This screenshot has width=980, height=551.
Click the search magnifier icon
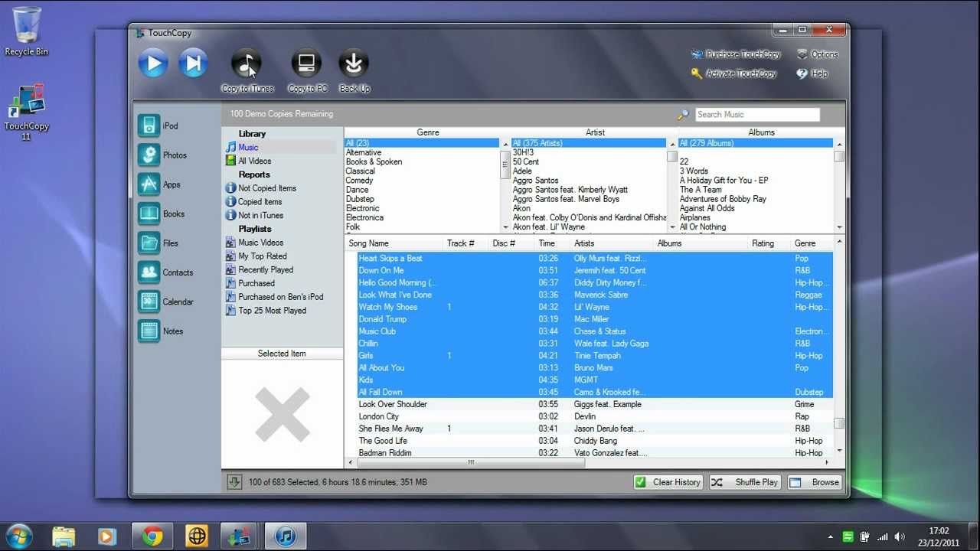683,115
